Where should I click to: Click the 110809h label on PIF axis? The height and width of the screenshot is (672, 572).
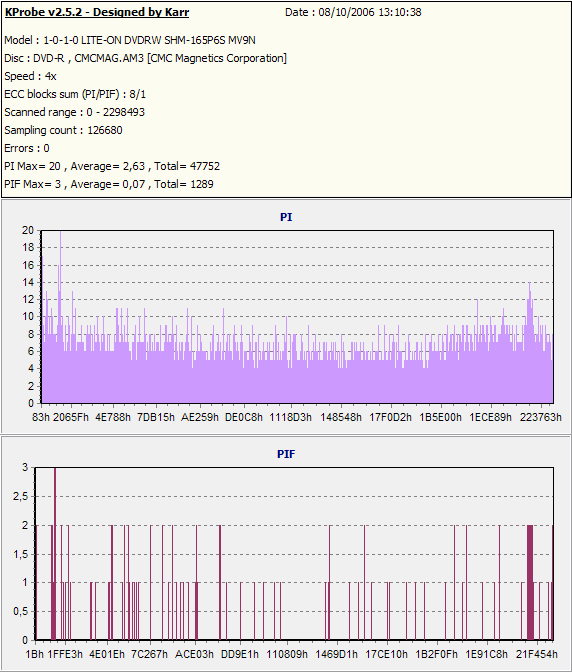click(287, 654)
